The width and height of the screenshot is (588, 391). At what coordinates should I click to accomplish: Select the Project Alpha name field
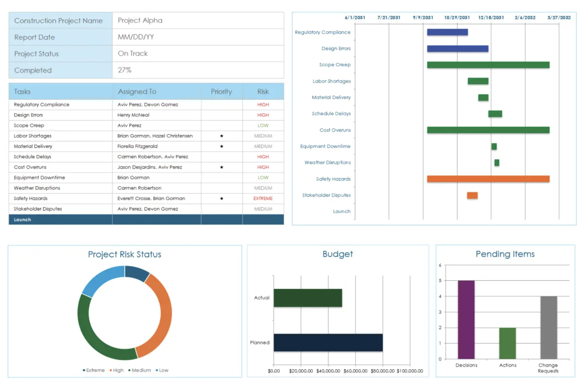click(140, 20)
